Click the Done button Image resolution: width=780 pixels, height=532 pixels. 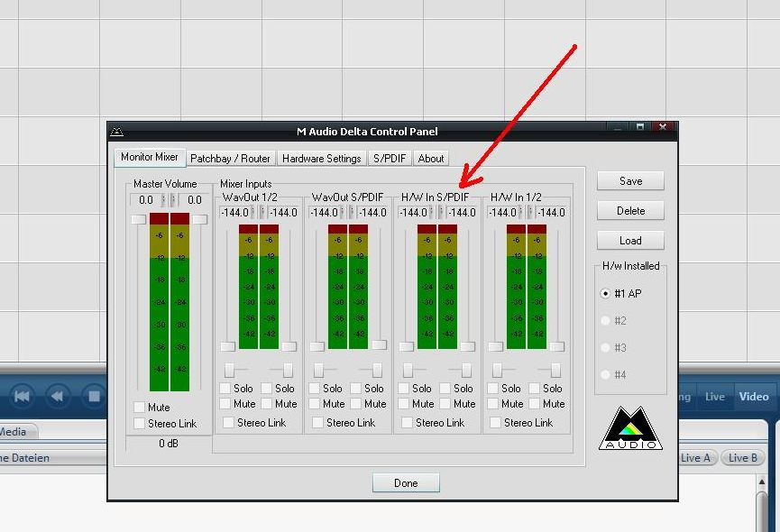(406, 482)
